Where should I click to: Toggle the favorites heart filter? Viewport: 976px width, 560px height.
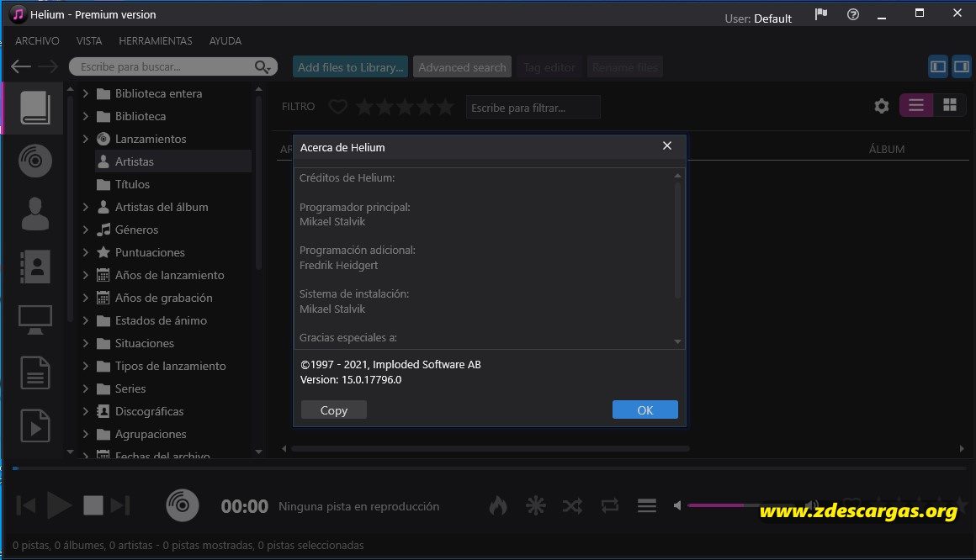(338, 107)
